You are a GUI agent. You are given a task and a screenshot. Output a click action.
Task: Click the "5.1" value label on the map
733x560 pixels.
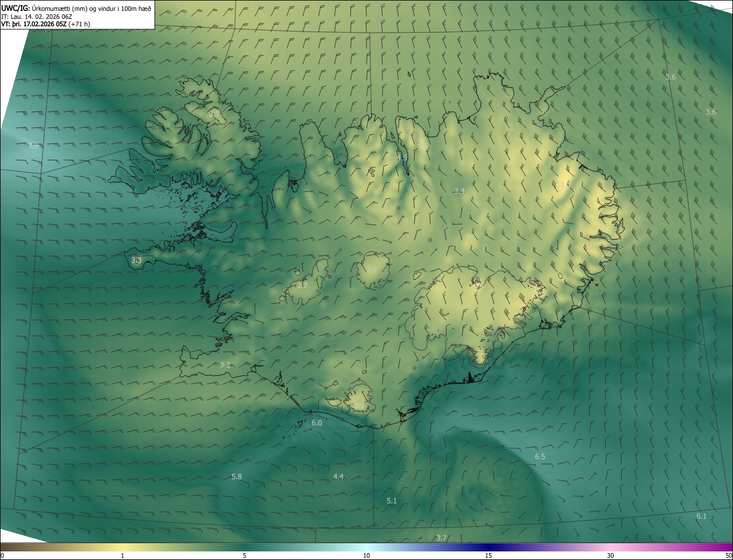point(392,500)
